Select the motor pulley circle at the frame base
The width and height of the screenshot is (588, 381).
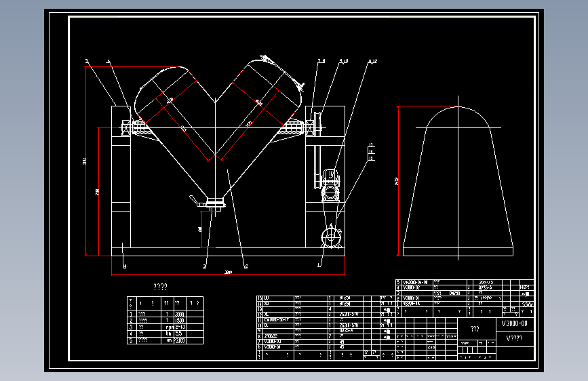331,237
